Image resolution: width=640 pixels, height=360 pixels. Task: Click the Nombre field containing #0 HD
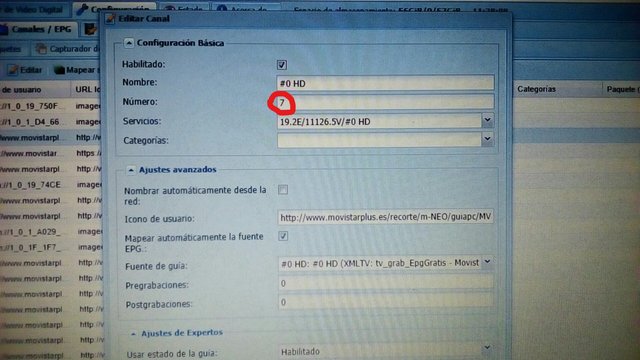(x=385, y=83)
